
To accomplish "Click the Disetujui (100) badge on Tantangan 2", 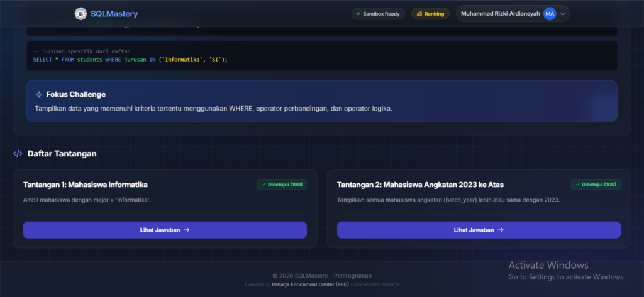I will (x=596, y=185).
